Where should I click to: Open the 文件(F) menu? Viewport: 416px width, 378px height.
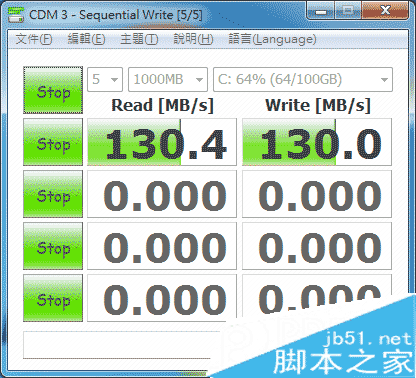click(x=34, y=39)
